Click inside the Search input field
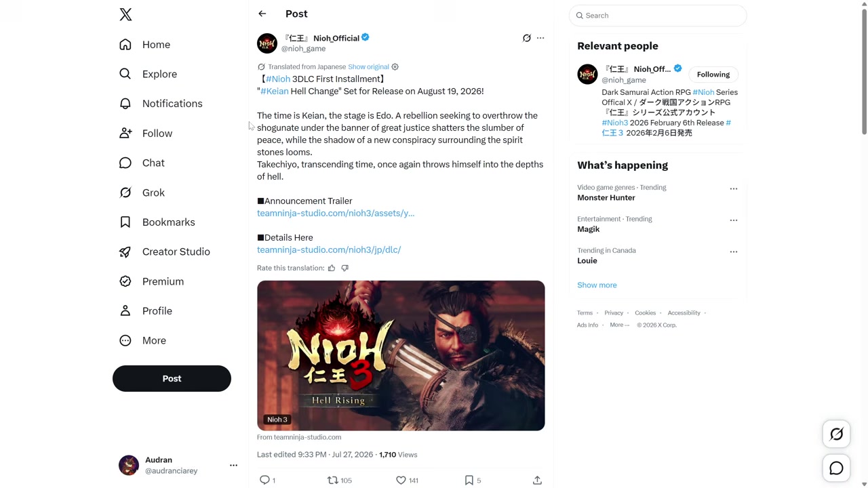 tap(658, 16)
